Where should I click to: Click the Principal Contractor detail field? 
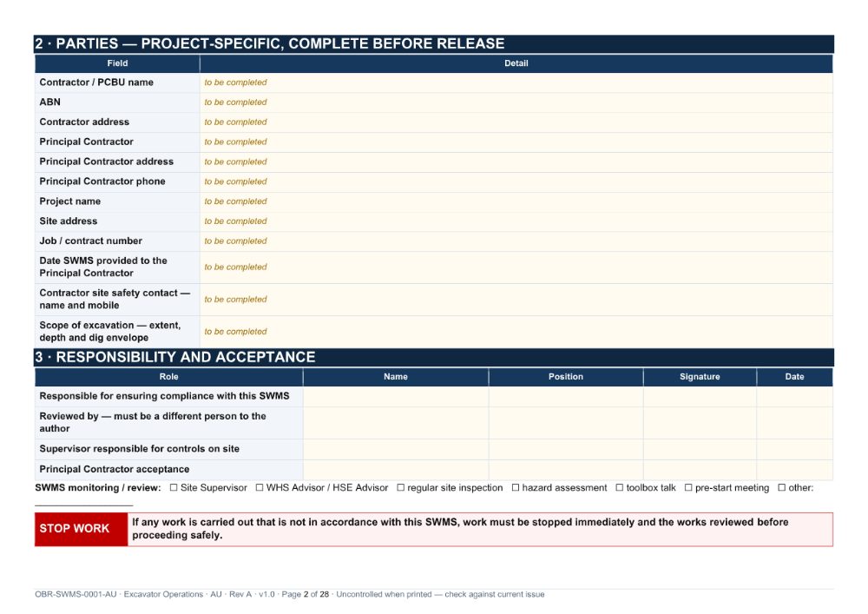(516, 142)
